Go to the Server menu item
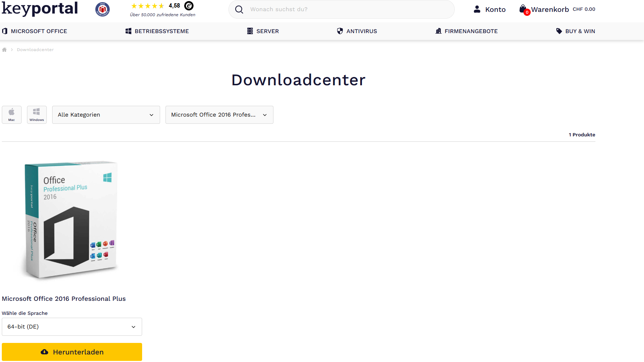The height and width of the screenshot is (362, 644). tap(263, 31)
